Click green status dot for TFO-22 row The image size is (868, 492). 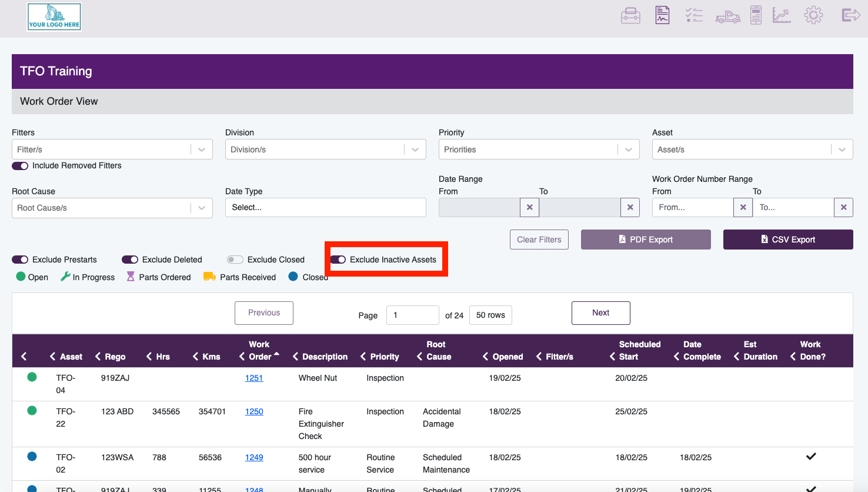pos(32,411)
